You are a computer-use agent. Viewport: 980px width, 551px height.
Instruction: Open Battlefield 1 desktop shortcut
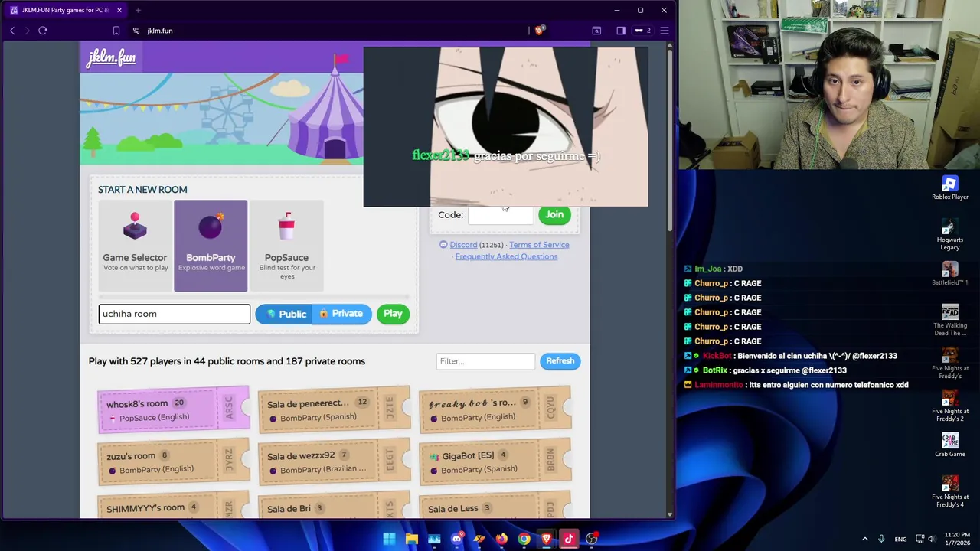950,273
